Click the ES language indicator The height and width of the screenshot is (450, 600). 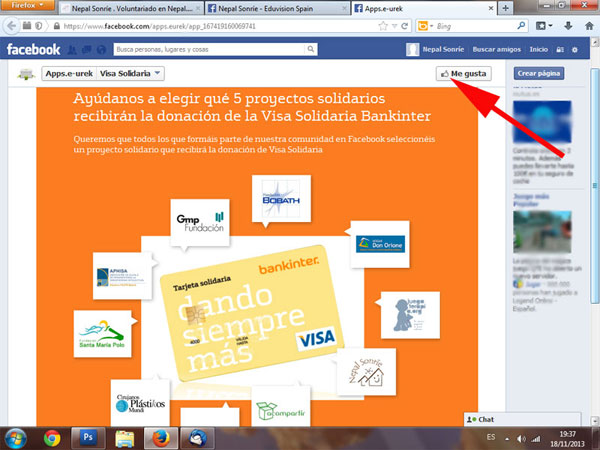click(x=491, y=437)
